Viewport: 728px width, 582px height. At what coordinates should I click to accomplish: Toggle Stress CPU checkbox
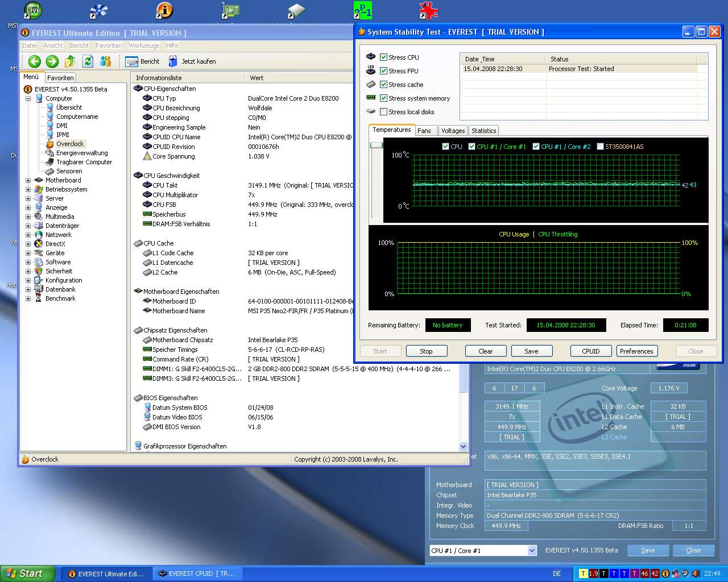tap(383, 57)
